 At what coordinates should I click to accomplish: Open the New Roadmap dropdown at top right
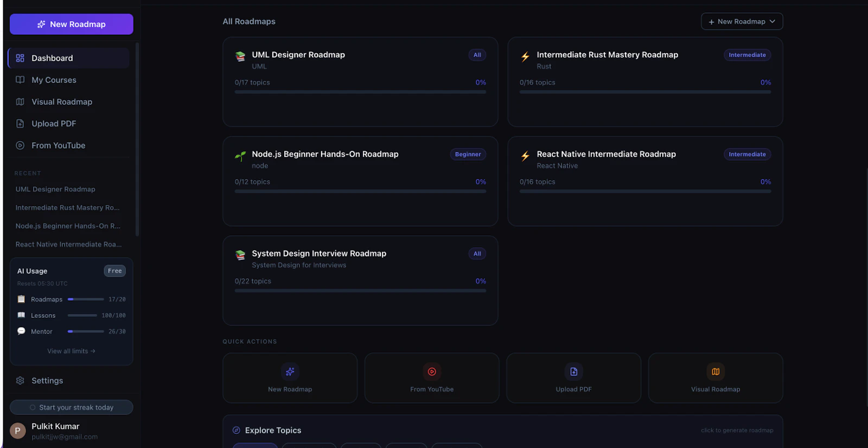tap(742, 21)
